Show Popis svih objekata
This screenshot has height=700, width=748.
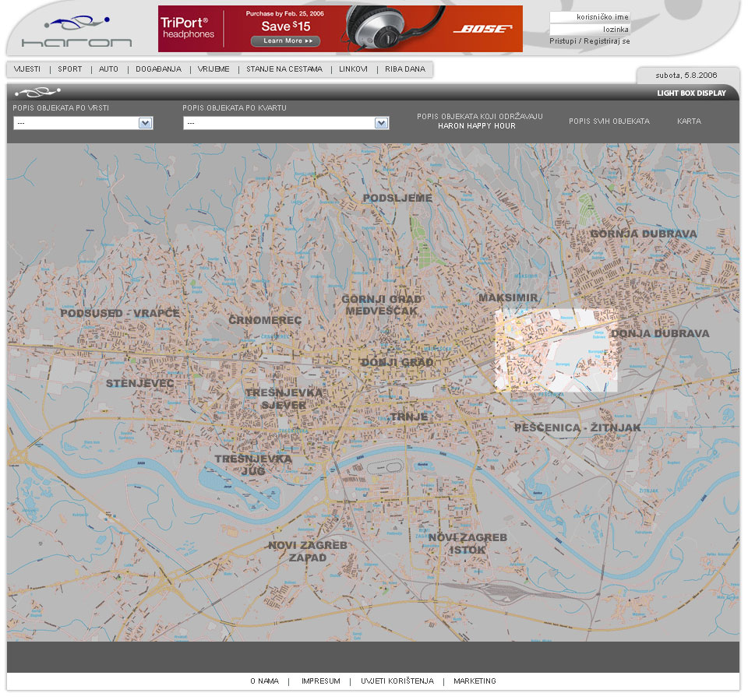[x=609, y=121]
